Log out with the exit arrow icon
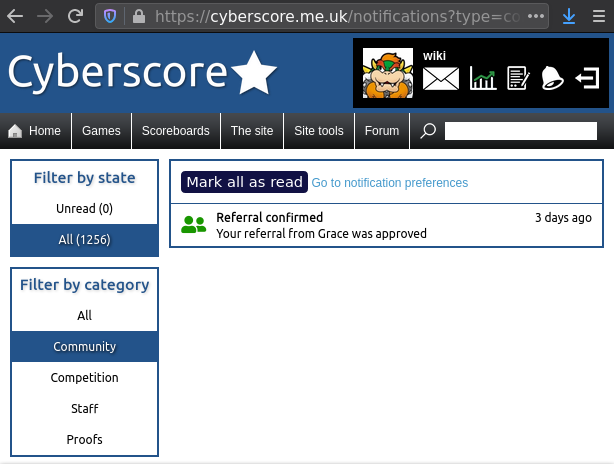 tap(587, 78)
